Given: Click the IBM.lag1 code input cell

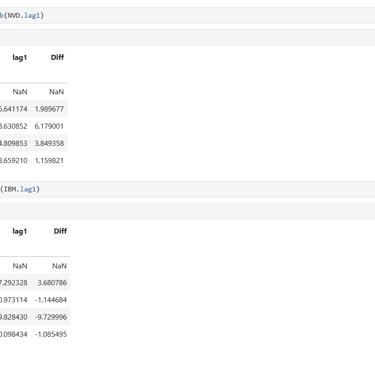Looking at the screenshot, I should tap(187, 189).
